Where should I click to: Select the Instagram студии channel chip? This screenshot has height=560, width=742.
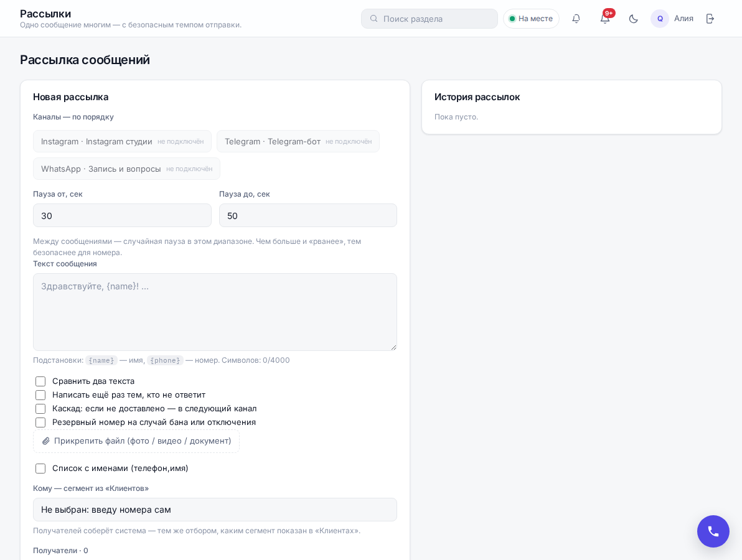(x=122, y=141)
